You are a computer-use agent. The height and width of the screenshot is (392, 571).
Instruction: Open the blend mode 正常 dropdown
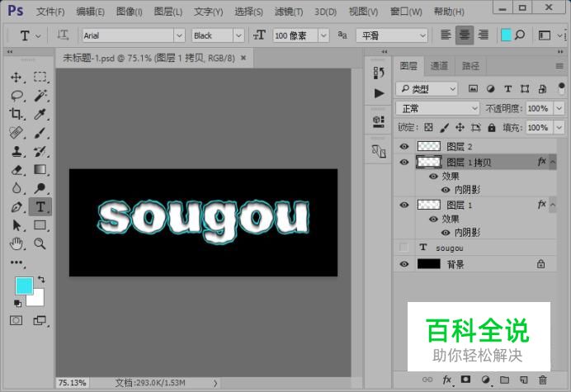point(437,108)
